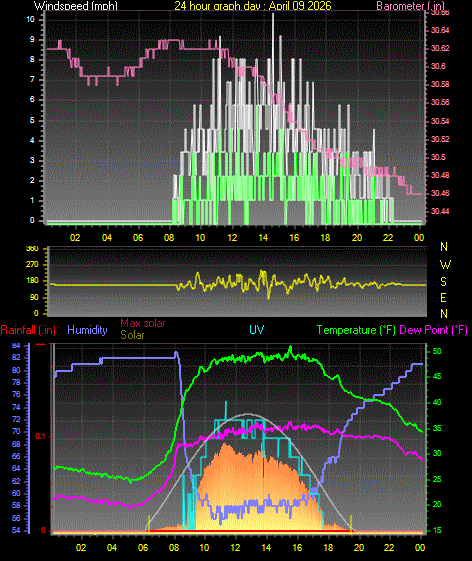The height and width of the screenshot is (561, 472).
Task: Click the Barometer (in) axis title
Action: tap(410, 5)
